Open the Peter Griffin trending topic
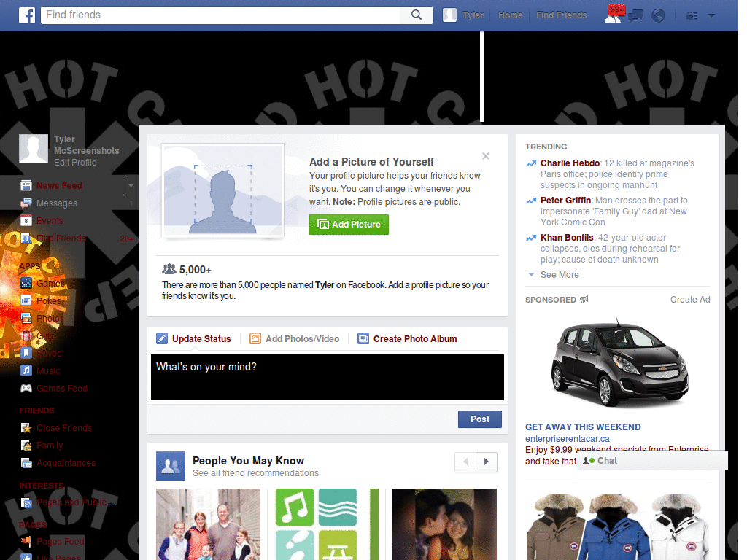Image resolution: width=747 pixels, height=560 pixels. coord(565,201)
